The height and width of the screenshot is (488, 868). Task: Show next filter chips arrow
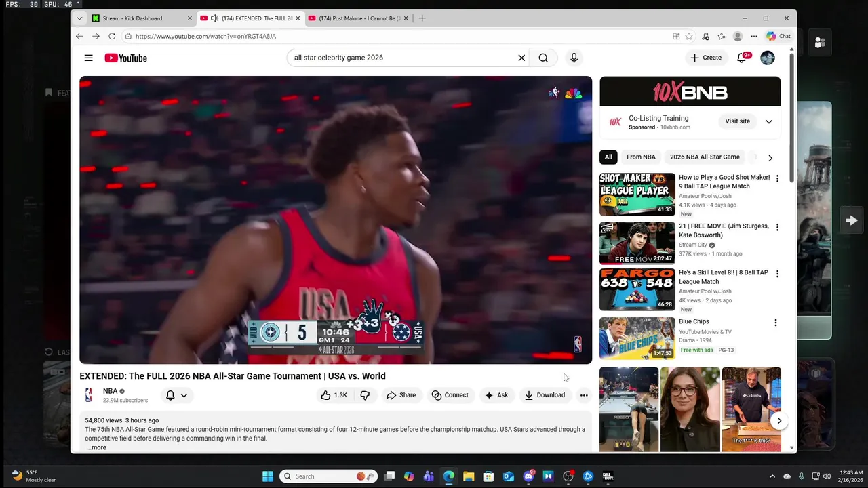tap(770, 157)
